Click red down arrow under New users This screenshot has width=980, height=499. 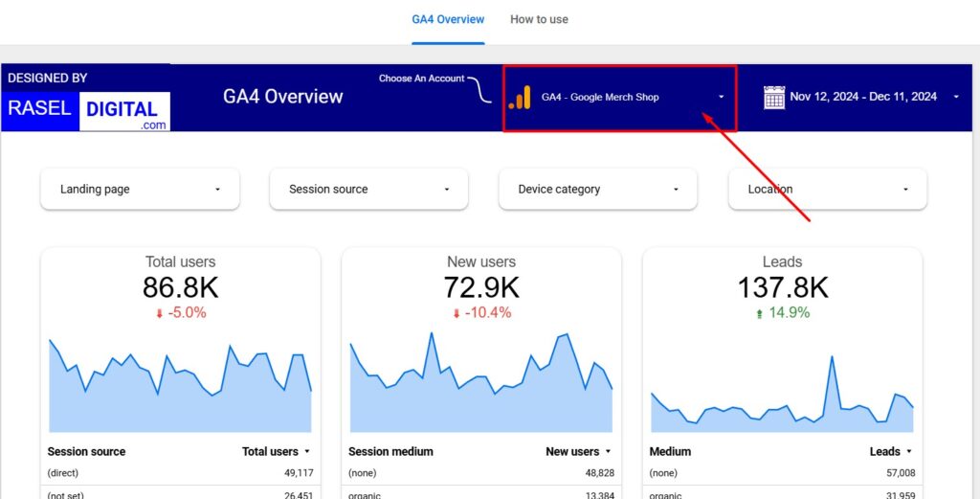coord(457,313)
